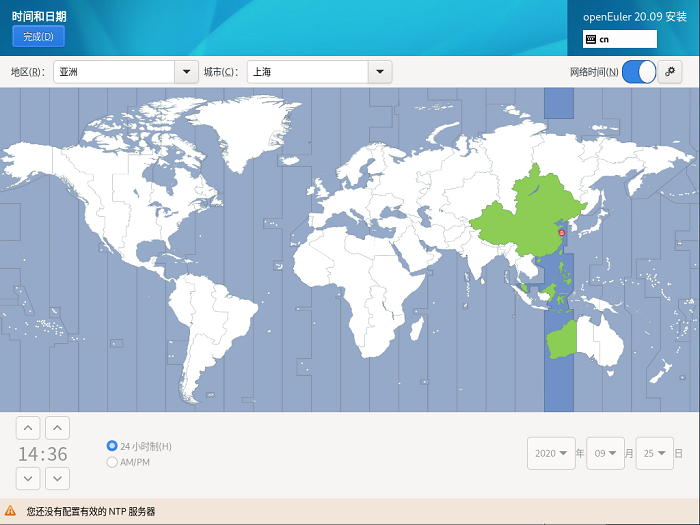Click the 完成(D) done button
The image size is (700, 525).
[38, 36]
